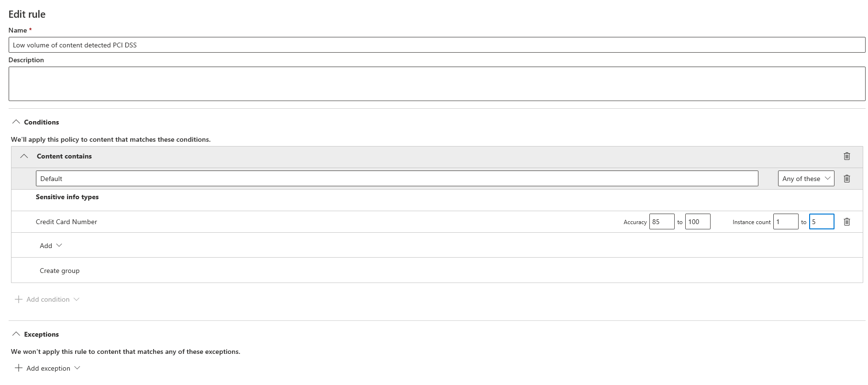868x385 pixels.
Task: Open the Any of these dropdown
Action: tap(806, 179)
